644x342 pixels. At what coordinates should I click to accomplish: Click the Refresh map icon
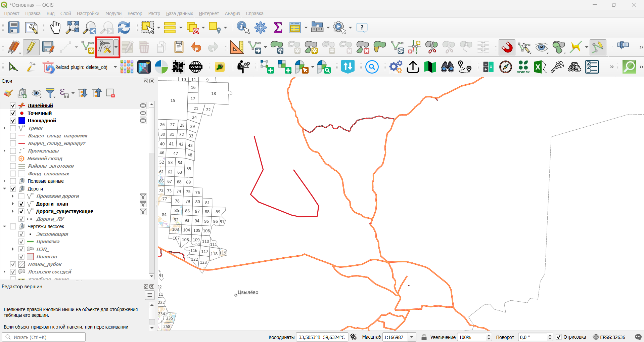coord(124,28)
